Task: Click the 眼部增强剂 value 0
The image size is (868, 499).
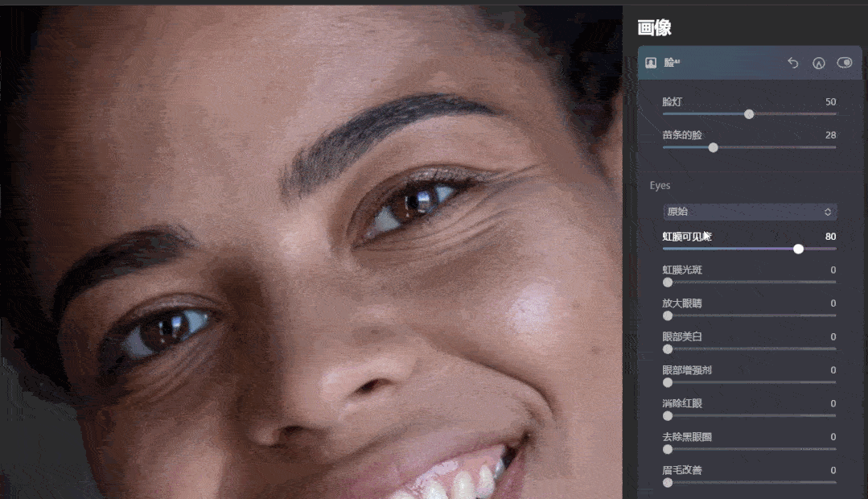Action: 833,370
